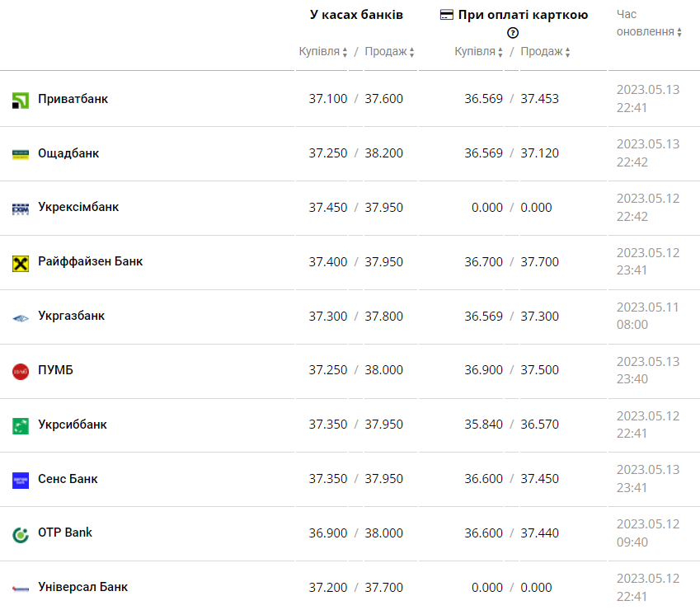Select Райффайзен card buy rate 36.700
This screenshot has width=700, height=610.
pos(483,262)
